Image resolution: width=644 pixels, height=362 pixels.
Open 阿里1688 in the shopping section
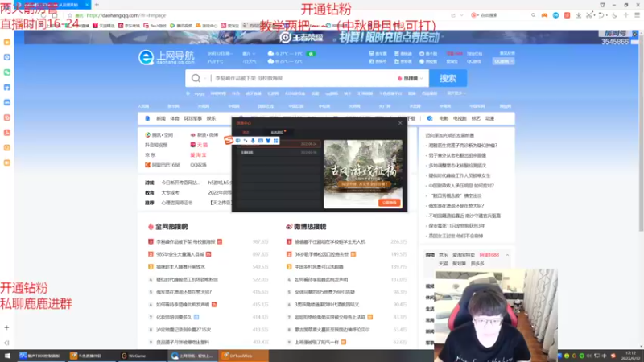click(x=489, y=255)
